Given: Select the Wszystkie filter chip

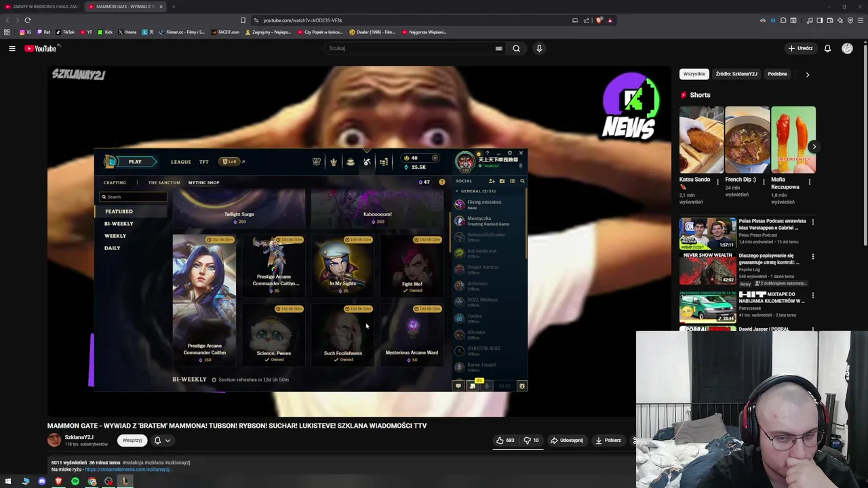Looking at the screenshot, I should click(x=694, y=74).
